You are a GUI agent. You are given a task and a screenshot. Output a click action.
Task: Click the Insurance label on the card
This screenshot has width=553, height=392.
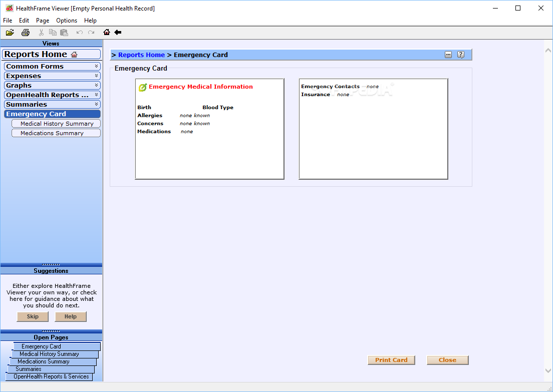315,95
